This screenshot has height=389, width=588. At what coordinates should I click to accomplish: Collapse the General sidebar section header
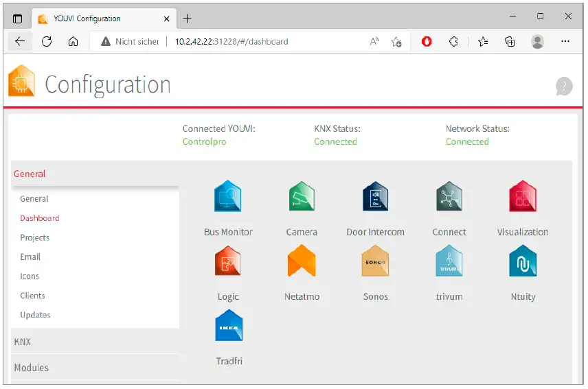tap(95, 174)
